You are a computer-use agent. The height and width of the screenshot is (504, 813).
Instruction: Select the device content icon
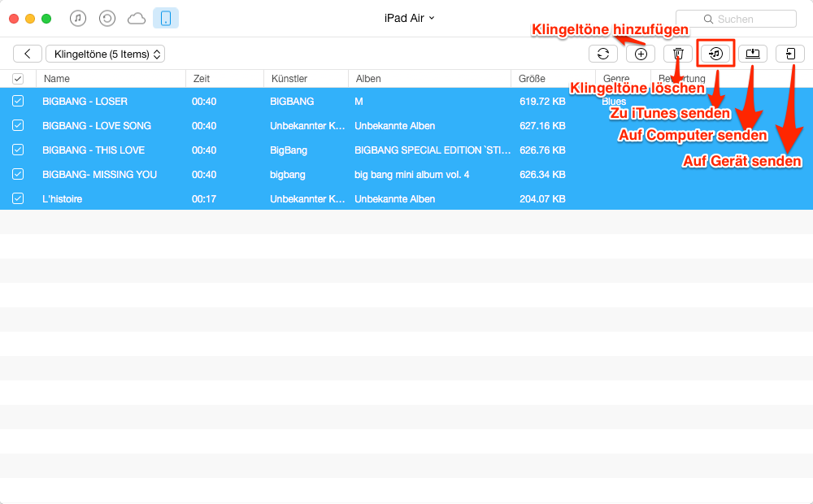coord(166,18)
